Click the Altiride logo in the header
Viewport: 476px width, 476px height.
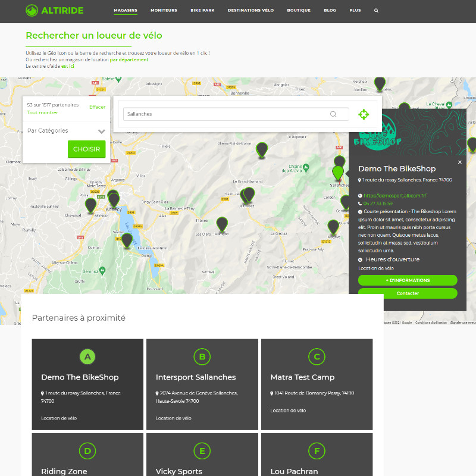click(55, 10)
